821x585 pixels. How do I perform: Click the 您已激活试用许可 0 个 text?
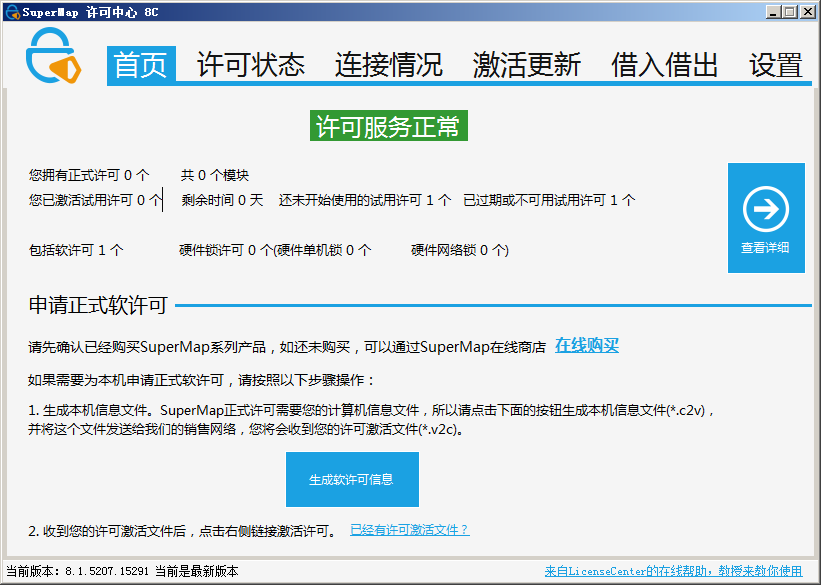tap(95, 200)
